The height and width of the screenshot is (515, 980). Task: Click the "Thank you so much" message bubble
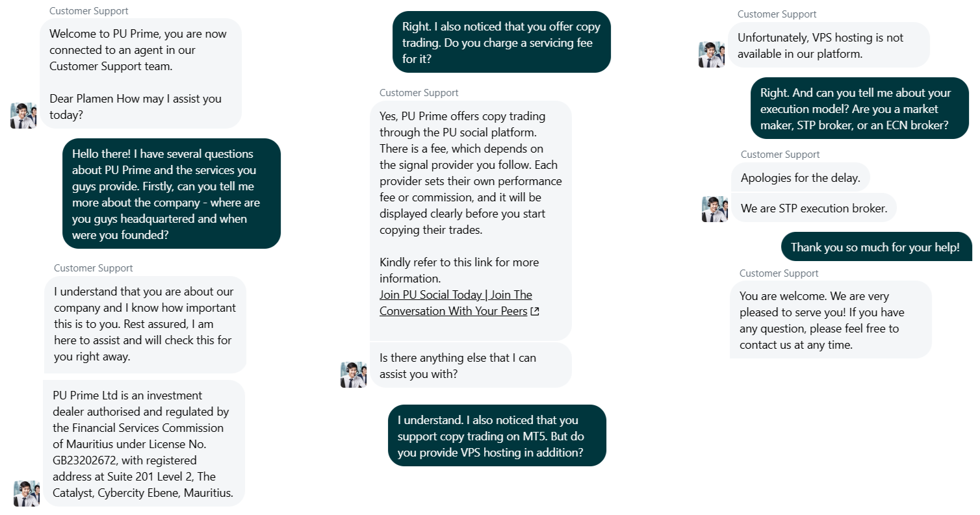point(875,247)
